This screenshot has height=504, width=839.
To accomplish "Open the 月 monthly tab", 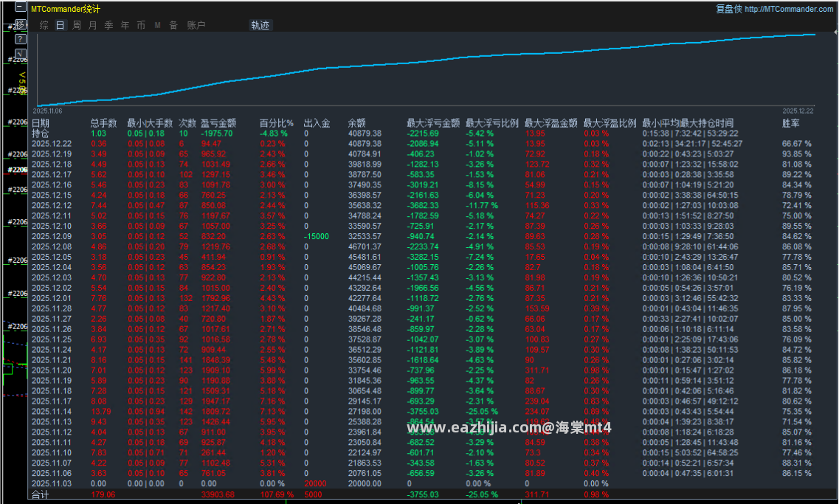I will [x=92, y=25].
